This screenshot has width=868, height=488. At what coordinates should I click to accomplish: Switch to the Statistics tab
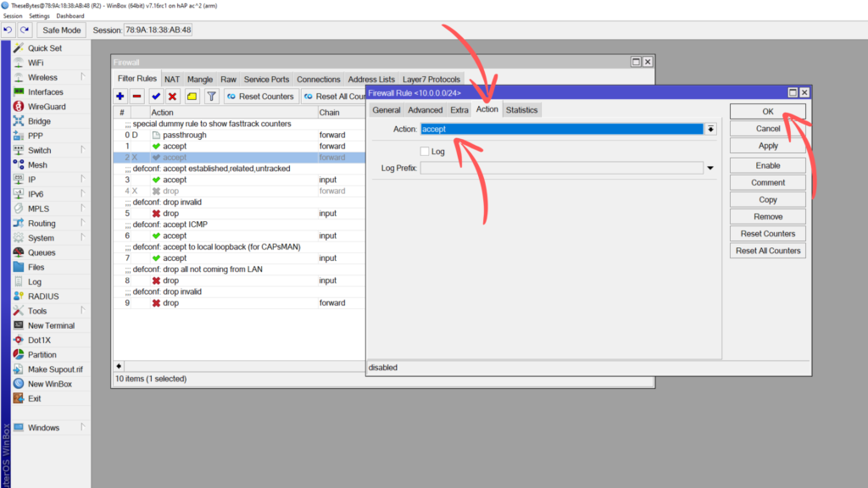521,110
